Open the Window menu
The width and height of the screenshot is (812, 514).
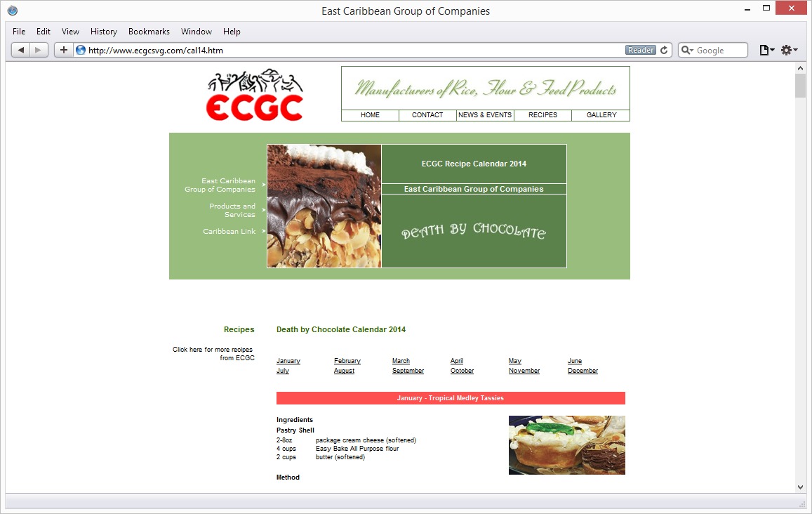tap(197, 32)
